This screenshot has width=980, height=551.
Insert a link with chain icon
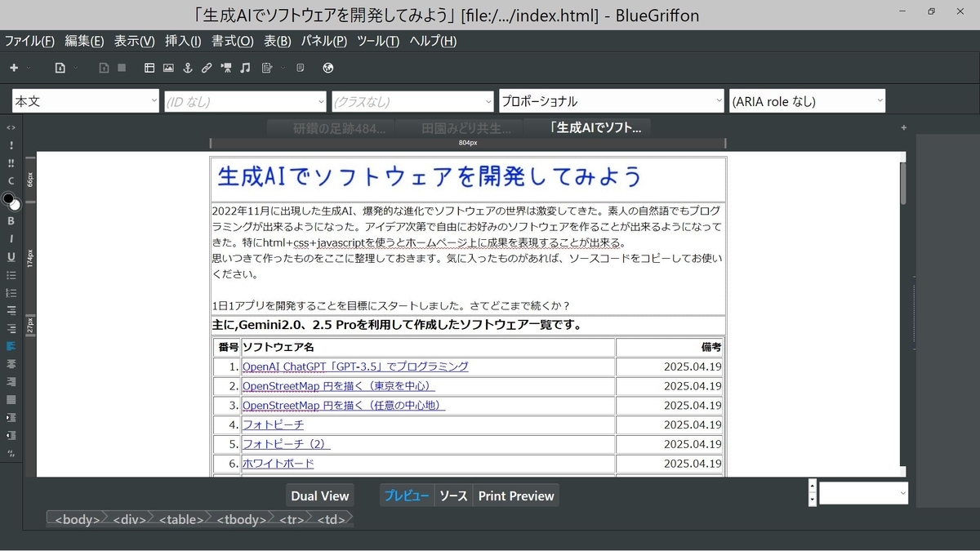click(x=207, y=68)
